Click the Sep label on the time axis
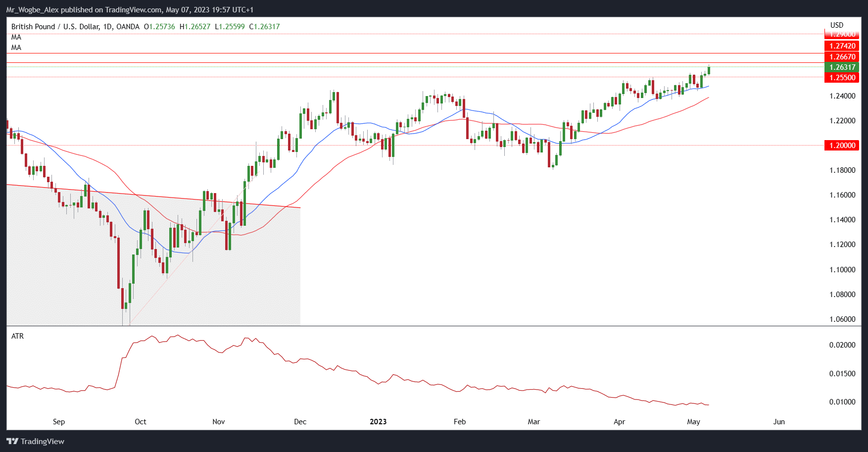Screen dimensions: 868x452 (59, 422)
